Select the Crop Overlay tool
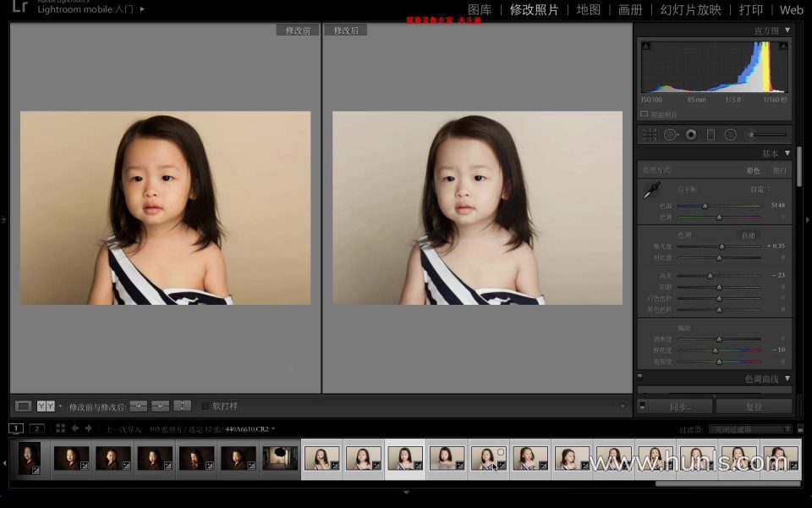The width and height of the screenshot is (812, 508). point(650,135)
